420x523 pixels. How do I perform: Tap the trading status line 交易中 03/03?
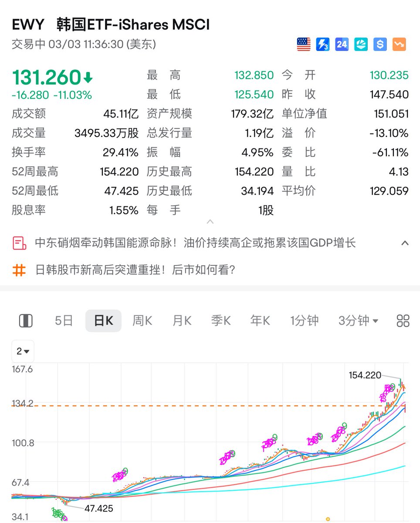pyautogui.click(x=84, y=44)
